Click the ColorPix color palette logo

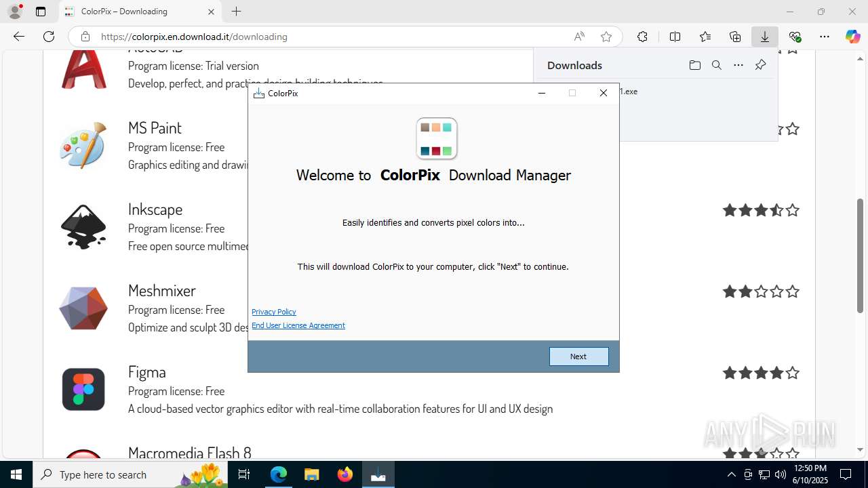(437, 138)
